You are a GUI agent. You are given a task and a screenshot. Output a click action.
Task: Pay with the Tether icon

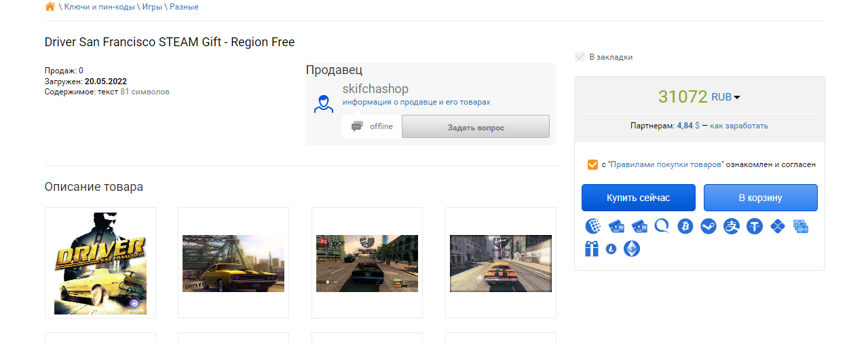[755, 226]
